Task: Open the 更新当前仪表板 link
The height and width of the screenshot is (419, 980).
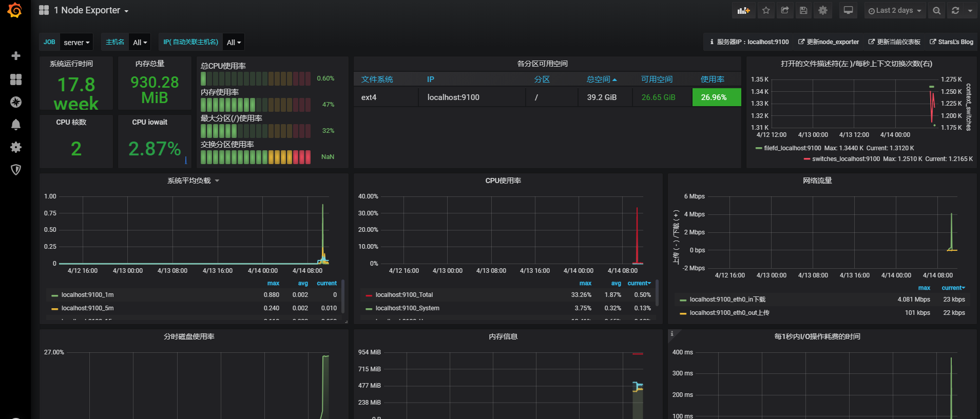Action: point(894,42)
